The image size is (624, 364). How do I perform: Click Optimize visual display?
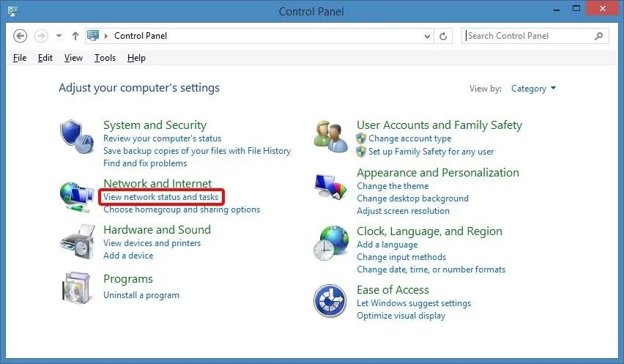(x=401, y=316)
